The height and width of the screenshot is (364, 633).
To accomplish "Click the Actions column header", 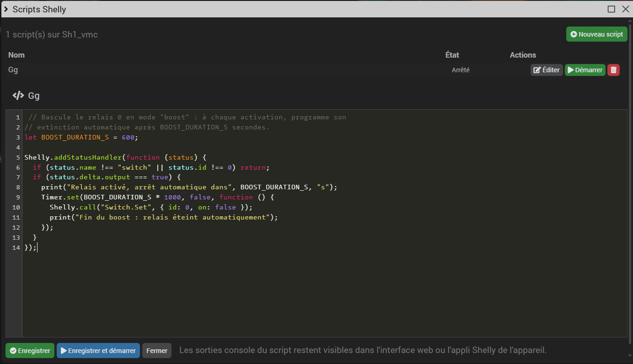I will (523, 55).
